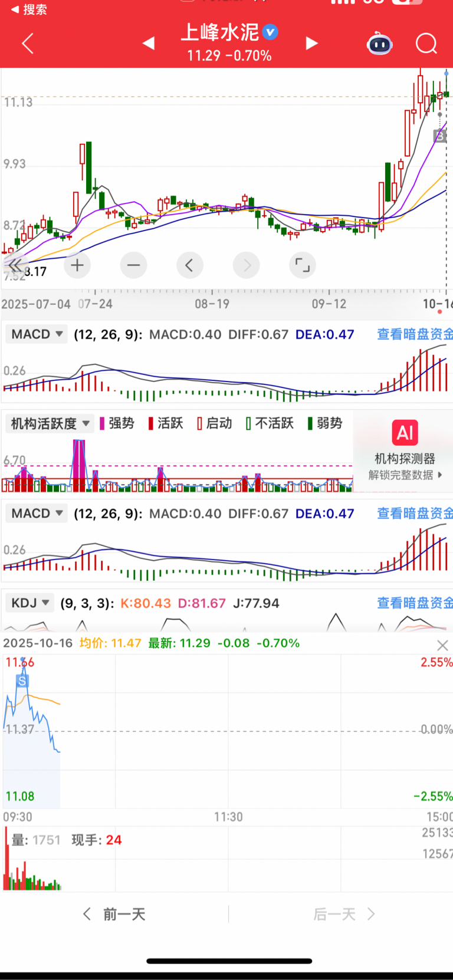Tap KDJ parameters (9, 3, 3)
Viewport: 453px width, 980px height.
tap(88, 603)
